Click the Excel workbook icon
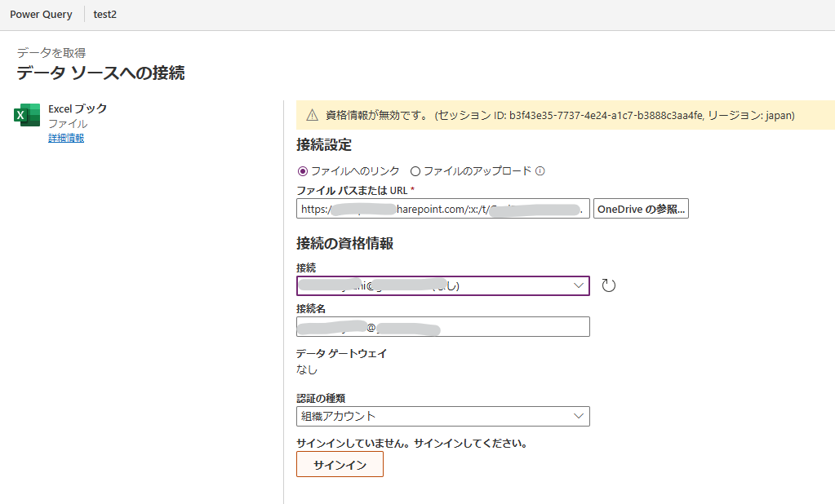Screen dimensions: 835x504 pyautogui.click(x=27, y=116)
